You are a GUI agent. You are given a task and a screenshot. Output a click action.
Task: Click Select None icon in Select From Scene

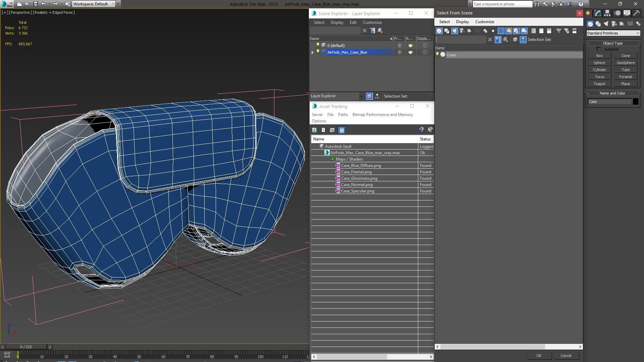541,31
